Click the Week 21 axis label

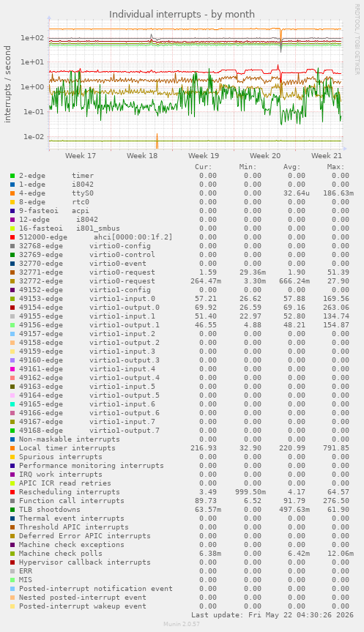pyautogui.click(x=327, y=155)
